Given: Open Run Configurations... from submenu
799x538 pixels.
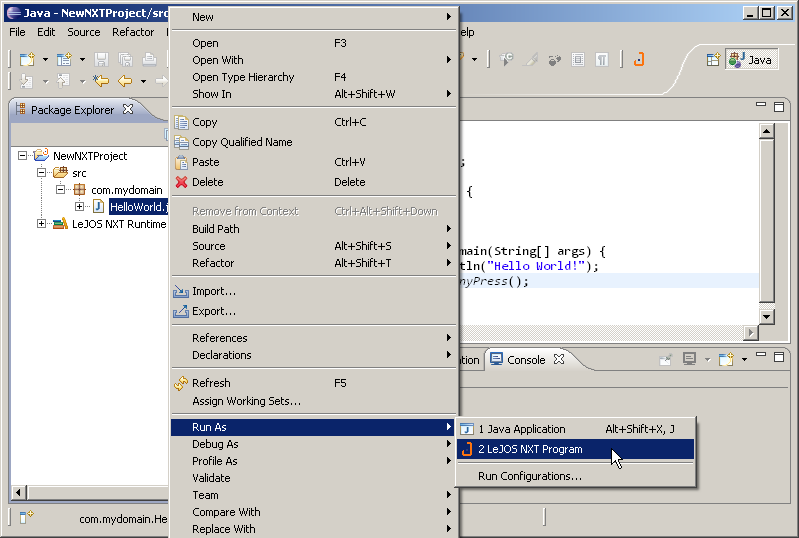Looking at the screenshot, I should (575, 476).
